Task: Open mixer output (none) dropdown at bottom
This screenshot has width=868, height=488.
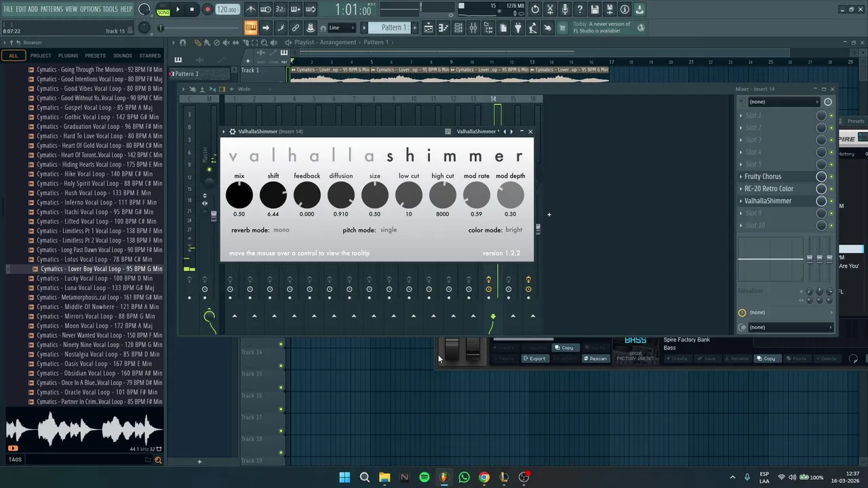Action: [790, 327]
